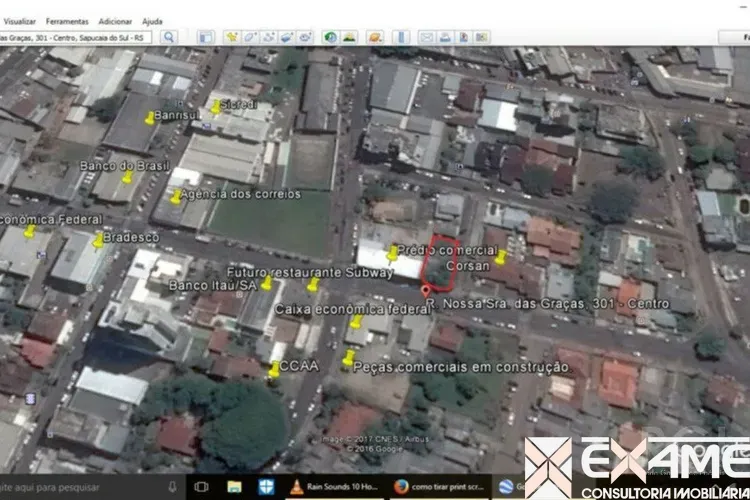Click the search magnifier button
This screenshot has width=750, height=500.
click(x=169, y=37)
